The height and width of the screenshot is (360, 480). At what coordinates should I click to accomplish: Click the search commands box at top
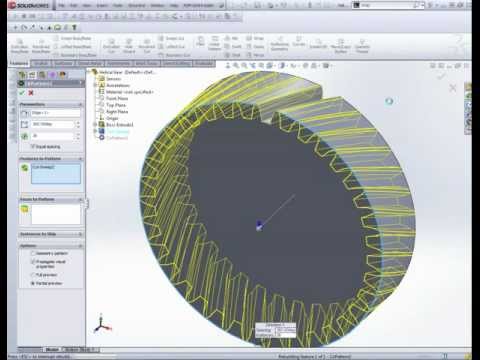coord(388,5)
